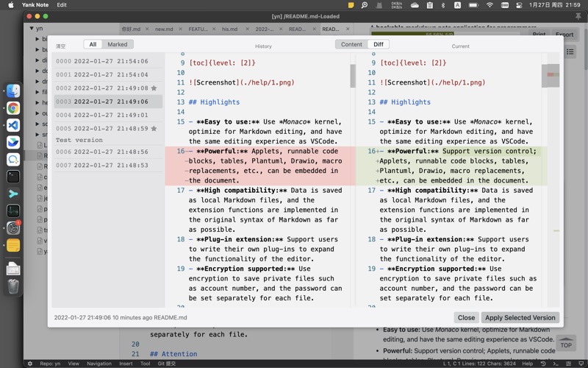This screenshot has width=588, height=368.
Task: Open the Git 提交 status bar menu
Action: pyautogui.click(x=167, y=364)
